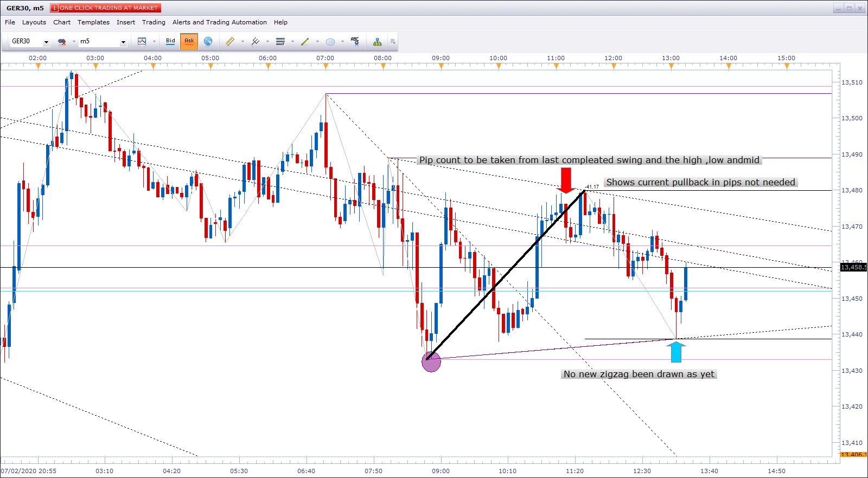Switch chart to Bid price

click(170, 41)
